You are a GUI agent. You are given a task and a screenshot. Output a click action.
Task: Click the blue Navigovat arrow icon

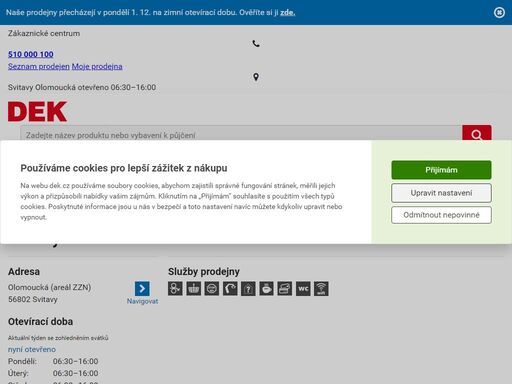coord(142,289)
